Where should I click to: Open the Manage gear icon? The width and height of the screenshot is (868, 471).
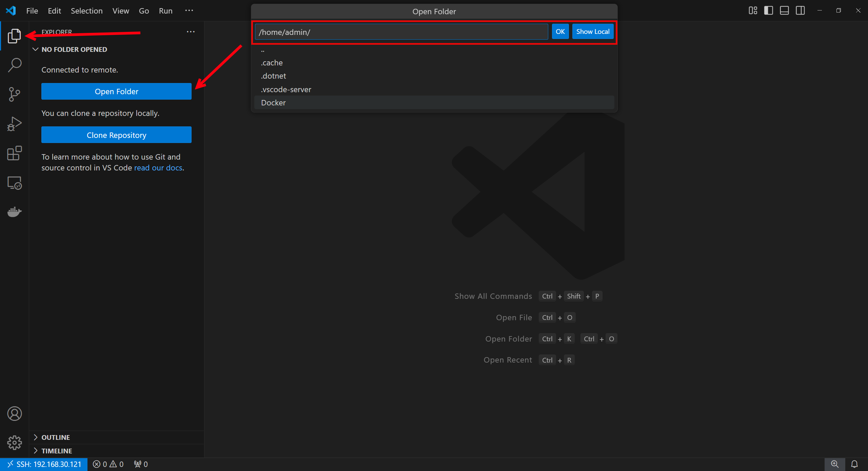coord(15,443)
